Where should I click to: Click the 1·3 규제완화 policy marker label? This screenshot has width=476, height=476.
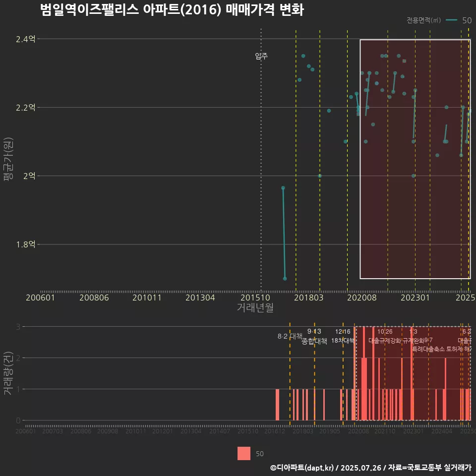click(413, 336)
